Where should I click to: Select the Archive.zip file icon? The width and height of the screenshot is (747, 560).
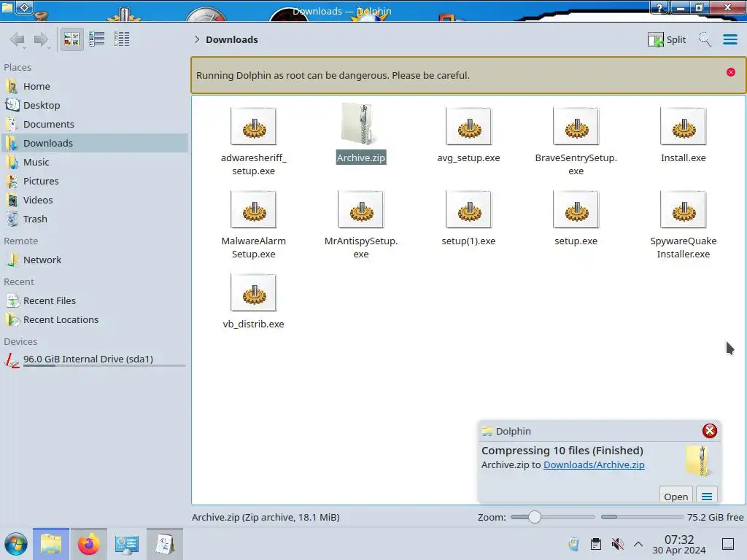[360, 125]
